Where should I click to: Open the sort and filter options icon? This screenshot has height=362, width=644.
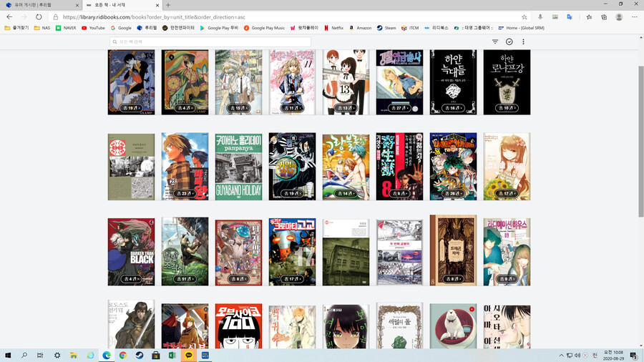pos(494,42)
